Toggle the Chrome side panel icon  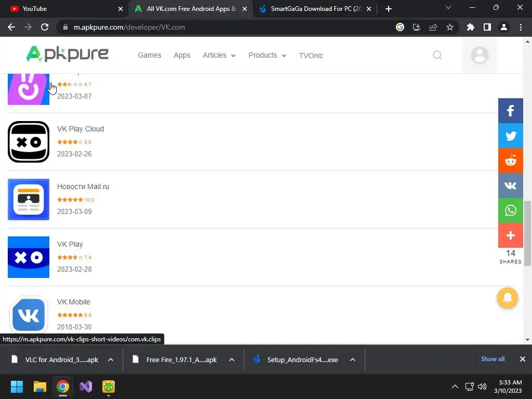click(487, 27)
